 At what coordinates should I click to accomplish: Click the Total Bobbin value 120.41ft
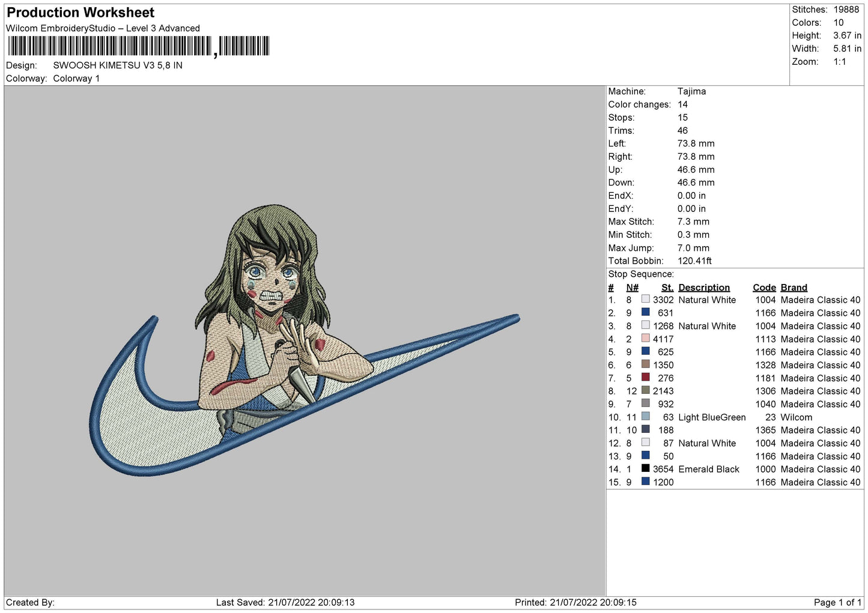[x=694, y=261]
